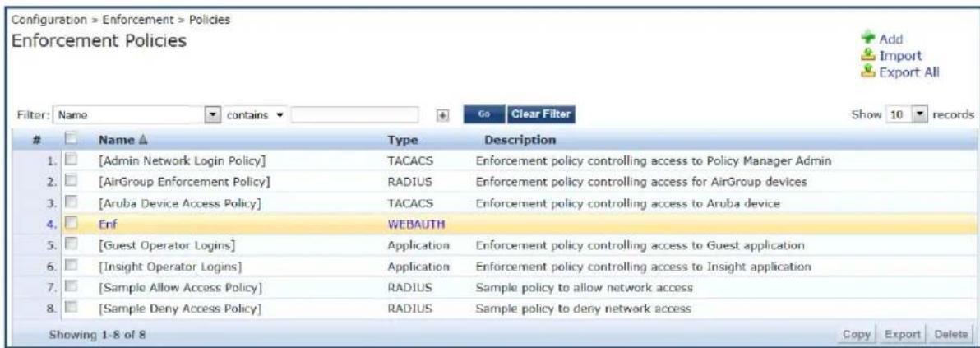Click the Export All icon
The width and height of the screenshot is (980, 348).
point(869,72)
